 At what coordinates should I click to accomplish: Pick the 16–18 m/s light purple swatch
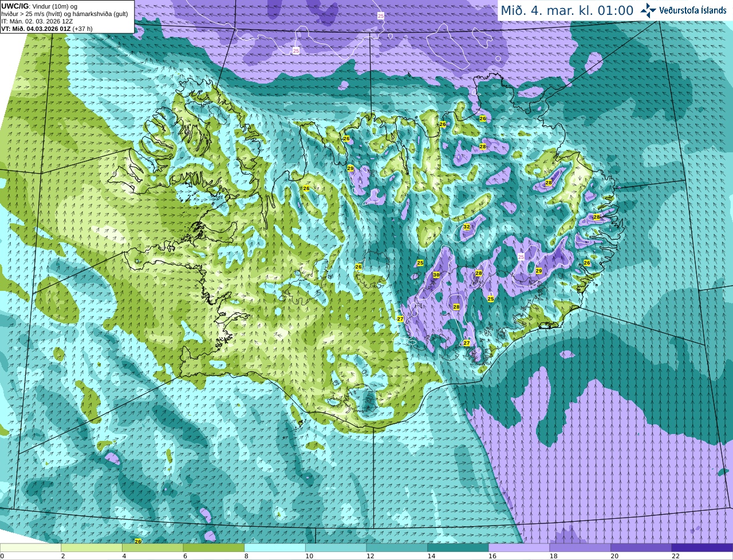(519, 547)
